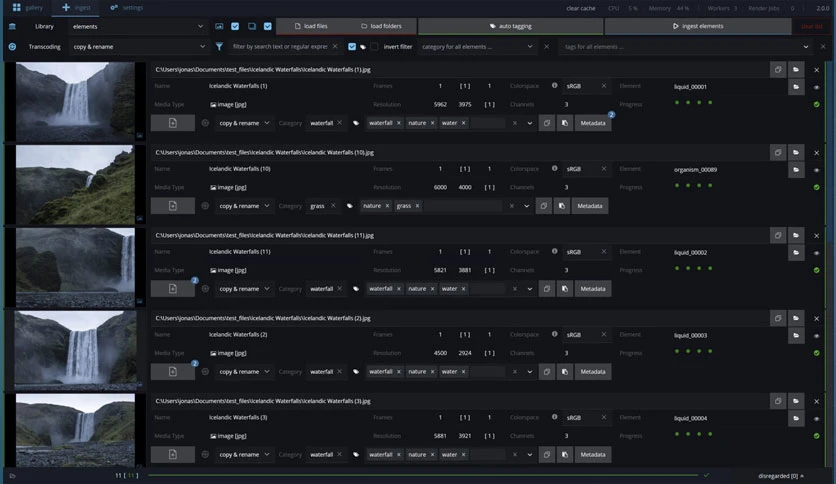This screenshot has width=836, height=484.
Task: Open the settings tab
Action: point(126,7)
